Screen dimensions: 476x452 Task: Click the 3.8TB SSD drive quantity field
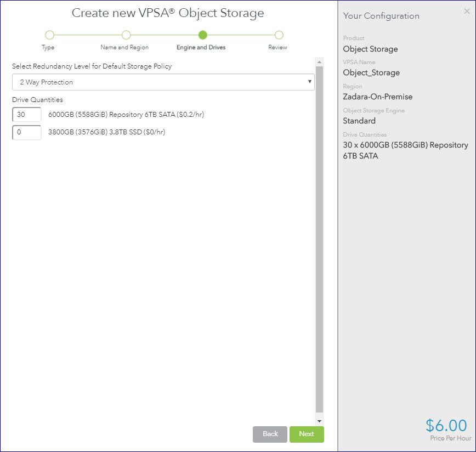[x=27, y=132]
